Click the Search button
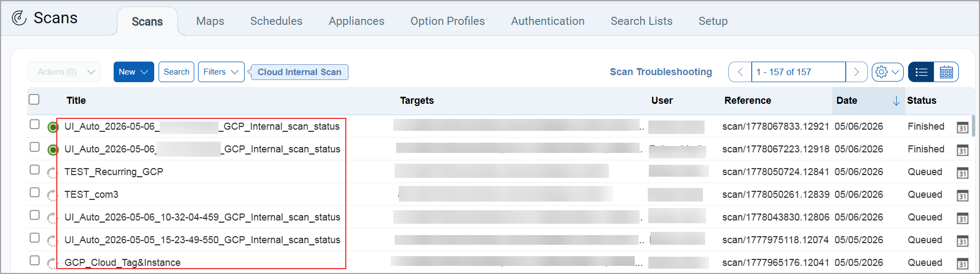 pyautogui.click(x=176, y=72)
